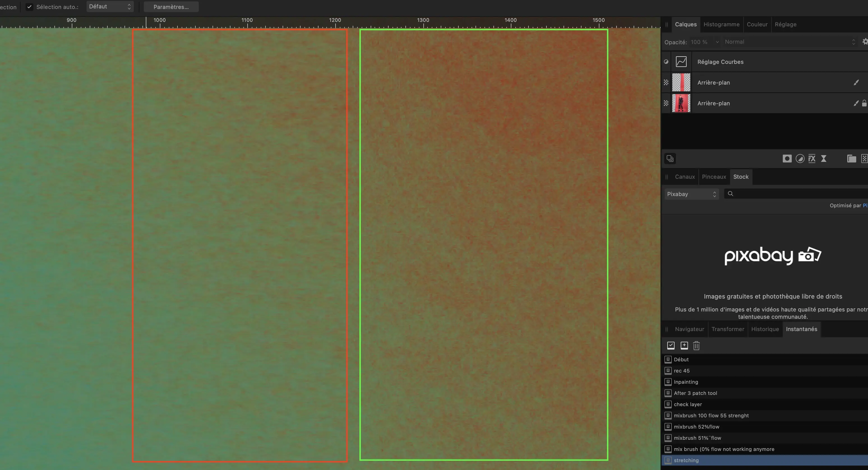Viewport: 868px width, 470px height.
Task: Click the snapshot icon beside rec 45
Action: pyautogui.click(x=668, y=370)
